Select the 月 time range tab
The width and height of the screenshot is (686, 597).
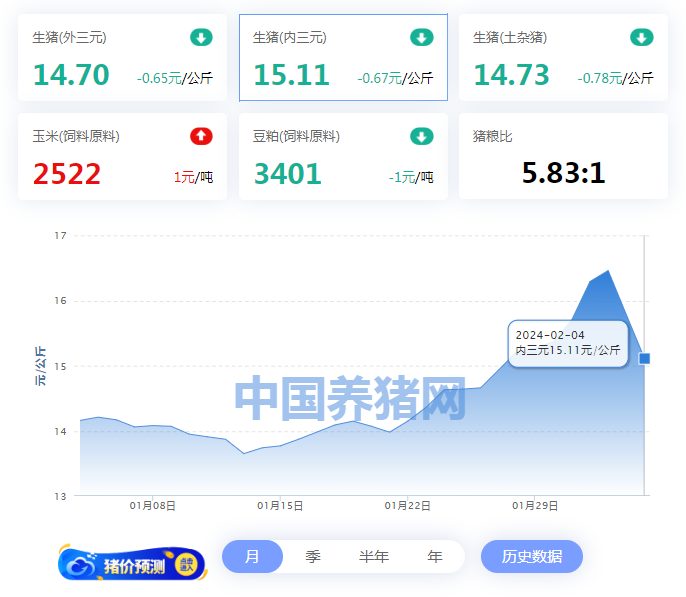252,557
